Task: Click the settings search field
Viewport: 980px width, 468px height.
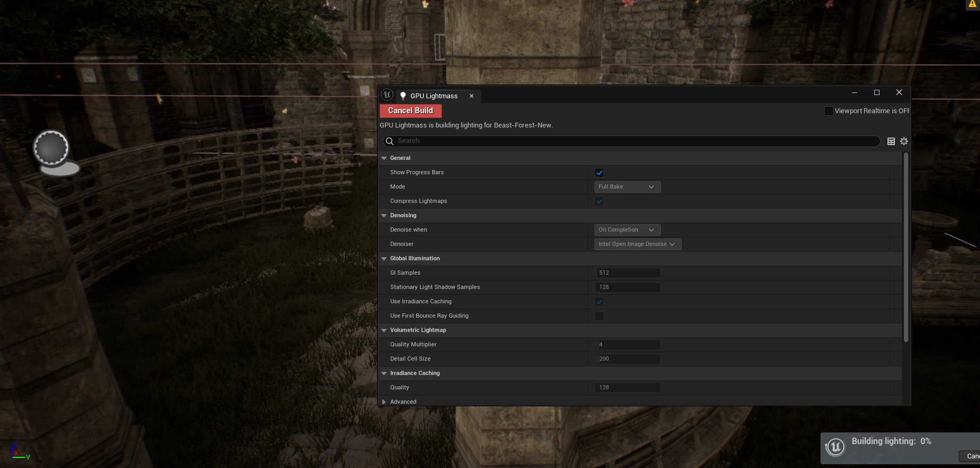Action: [x=631, y=141]
